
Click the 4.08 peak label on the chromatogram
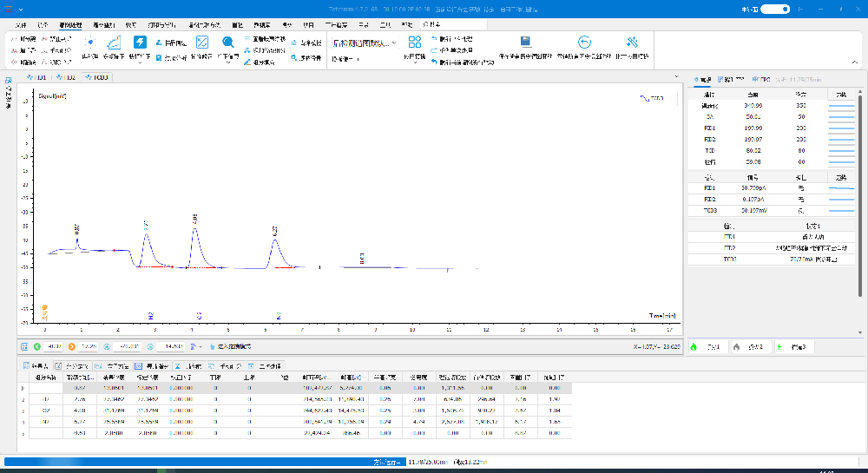194,219
